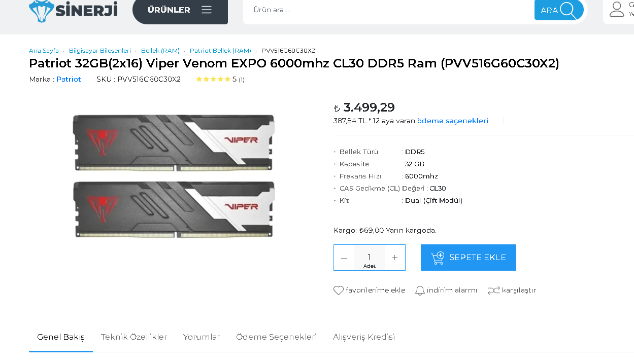Image resolution: width=634 pixels, height=364 pixels.
Task: Click the quantity Adet field
Action: (x=370, y=258)
